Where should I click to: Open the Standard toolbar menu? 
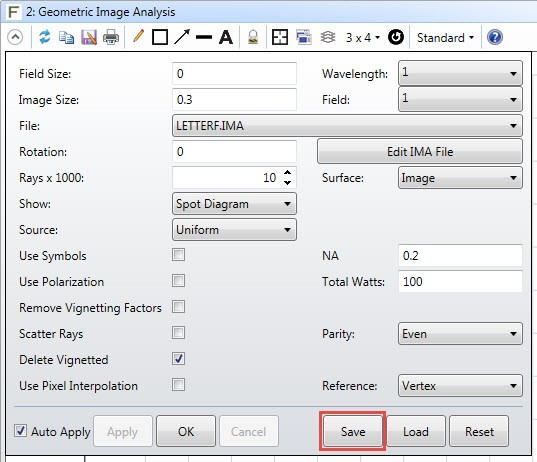pos(445,37)
